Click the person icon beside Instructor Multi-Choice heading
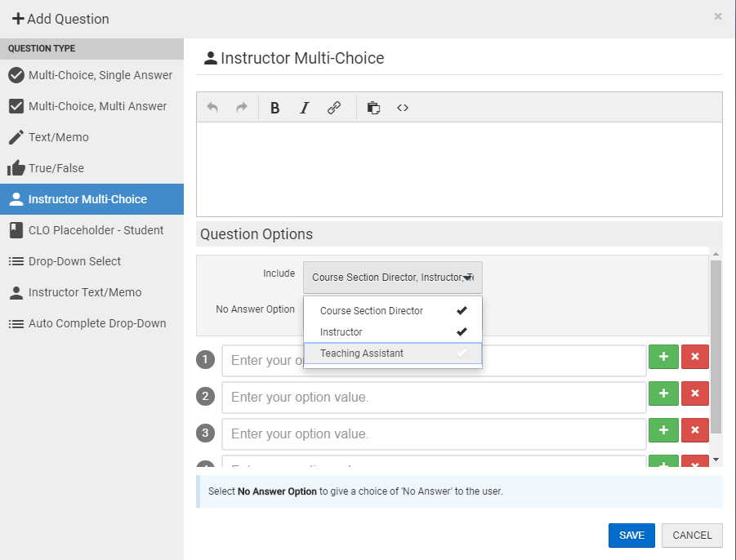Screen dimensions: 736x560 (x=210, y=58)
